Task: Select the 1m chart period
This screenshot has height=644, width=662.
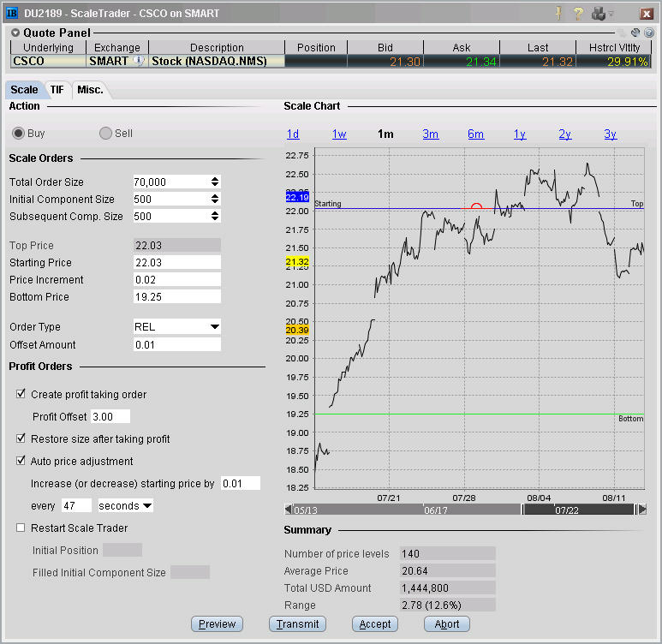Action: pos(385,134)
